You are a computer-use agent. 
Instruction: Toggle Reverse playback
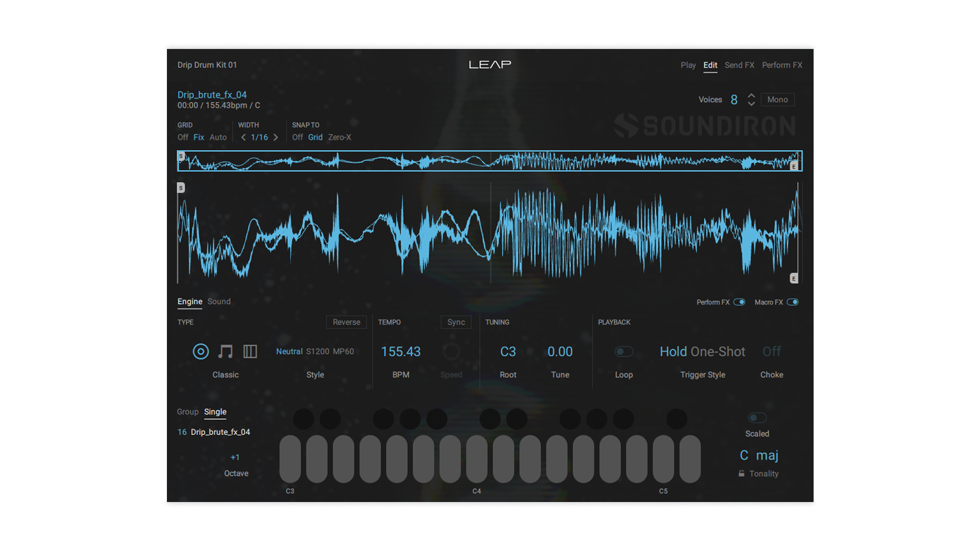pyautogui.click(x=347, y=322)
